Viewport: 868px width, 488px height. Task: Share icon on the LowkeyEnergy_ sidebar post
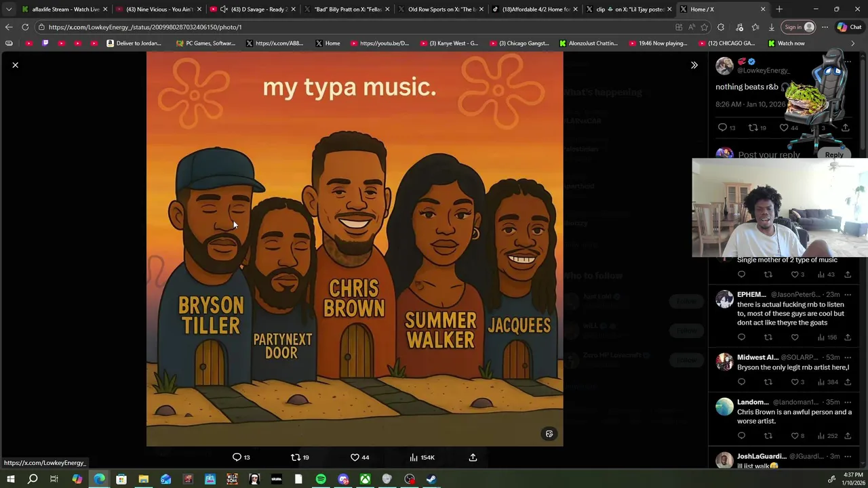coord(845,127)
